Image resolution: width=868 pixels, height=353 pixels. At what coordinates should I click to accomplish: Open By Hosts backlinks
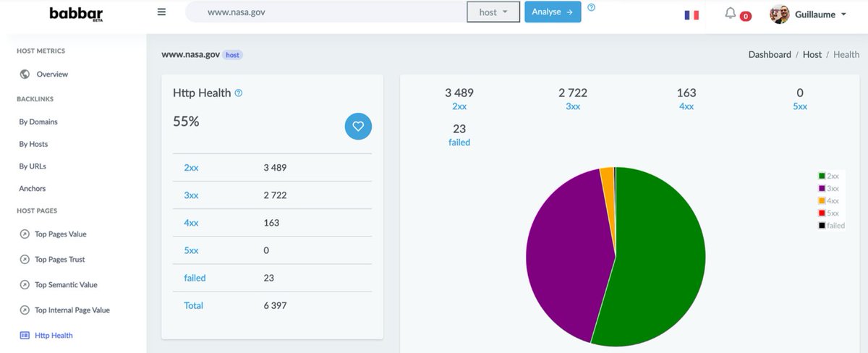33,145
